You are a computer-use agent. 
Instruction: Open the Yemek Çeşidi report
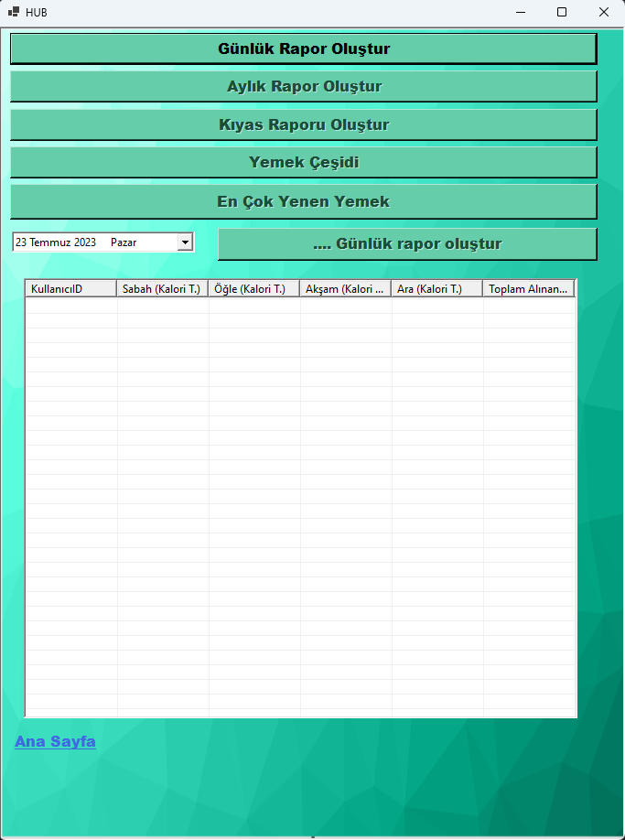click(x=304, y=162)
